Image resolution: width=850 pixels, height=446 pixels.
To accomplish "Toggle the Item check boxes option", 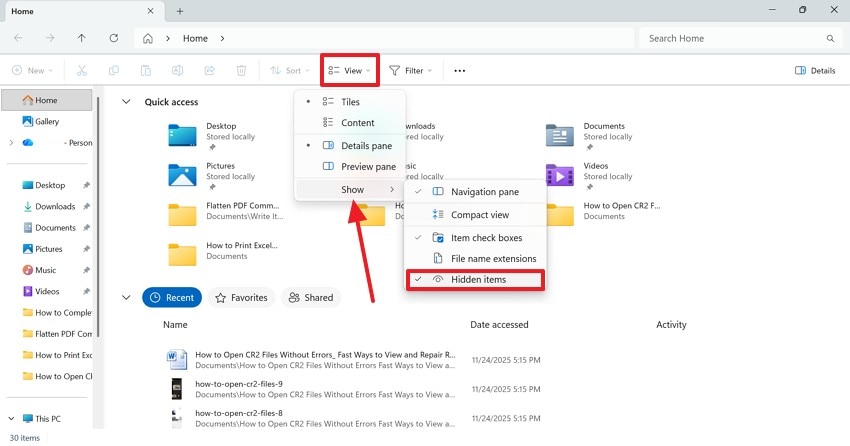I will [475, 237].
